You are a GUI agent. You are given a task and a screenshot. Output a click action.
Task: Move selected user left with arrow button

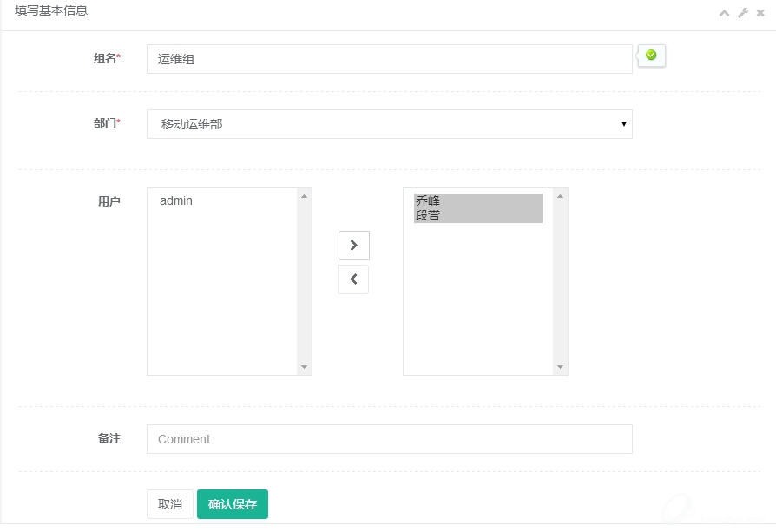[x=353, y=279]
